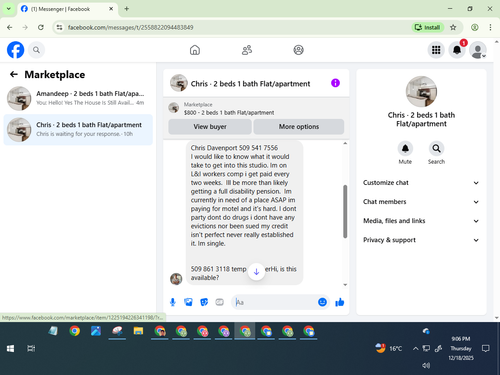The width and height of the screenshot is (500, 375).
Task: Open the Facebook logo home link
Action: (x=15, y=50)
